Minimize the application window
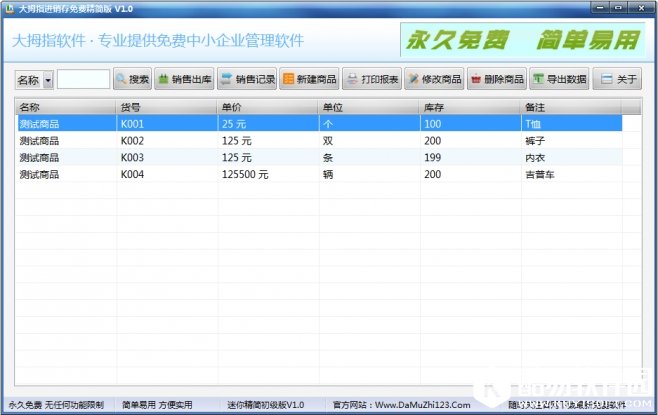 600,7
